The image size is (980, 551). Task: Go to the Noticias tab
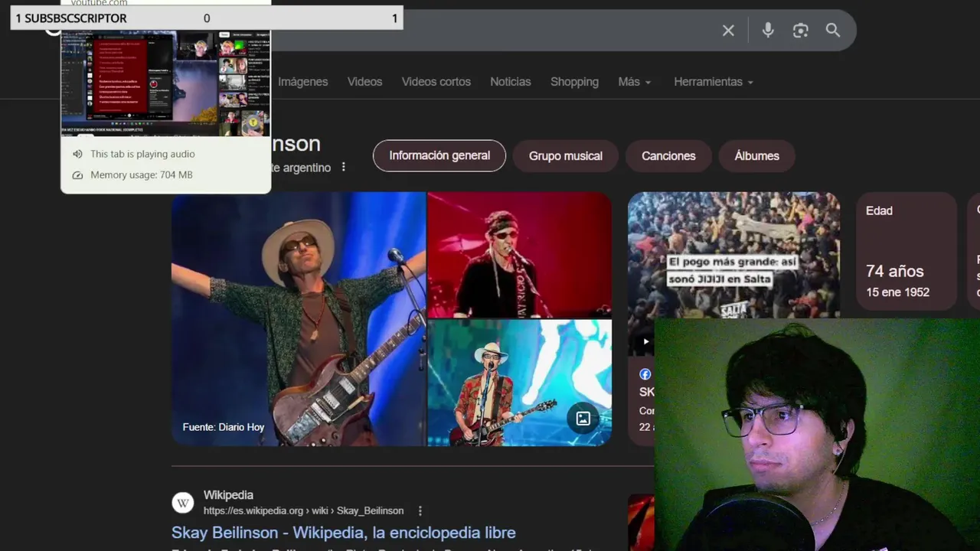[511, 82]
